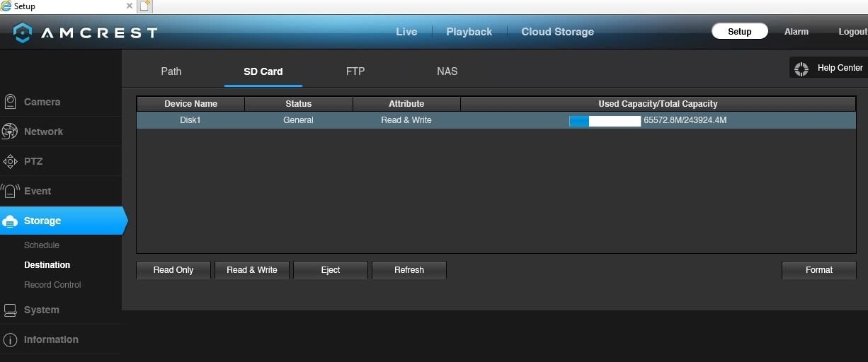Switch to the FTP tab
Screen dimensions: 868x362
355,71
